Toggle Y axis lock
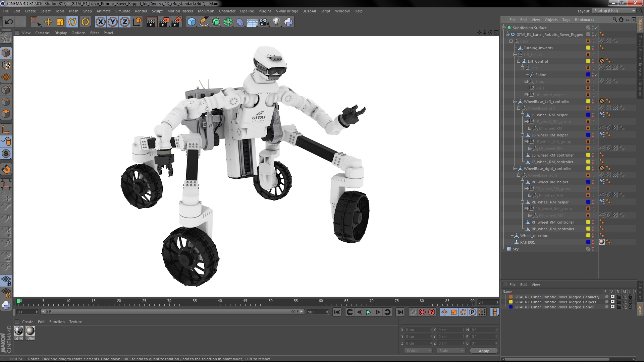This screenshot has height=362, width=644. click(x=113, y=22)
